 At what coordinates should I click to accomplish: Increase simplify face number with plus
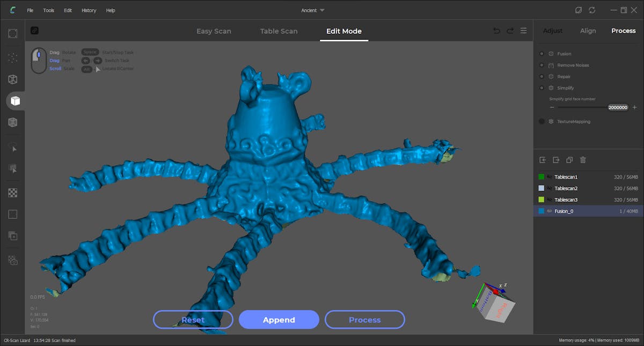[x=634, y=107]
